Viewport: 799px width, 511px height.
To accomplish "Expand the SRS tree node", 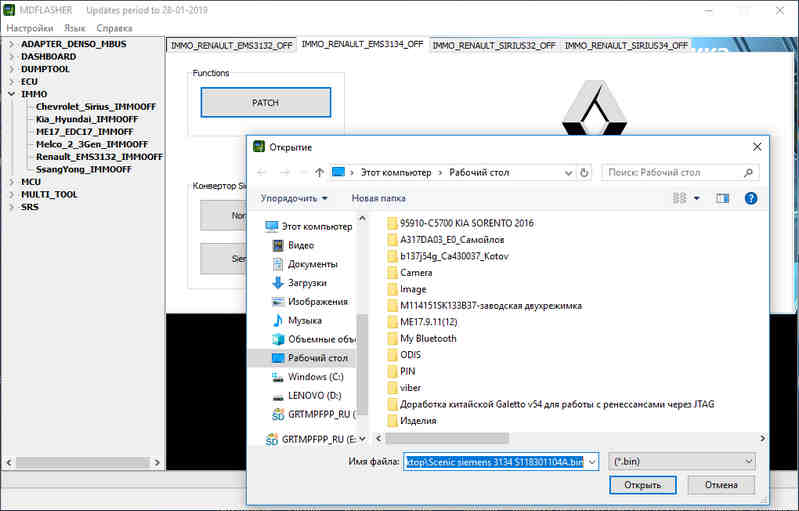I will [x=11, y=207].
